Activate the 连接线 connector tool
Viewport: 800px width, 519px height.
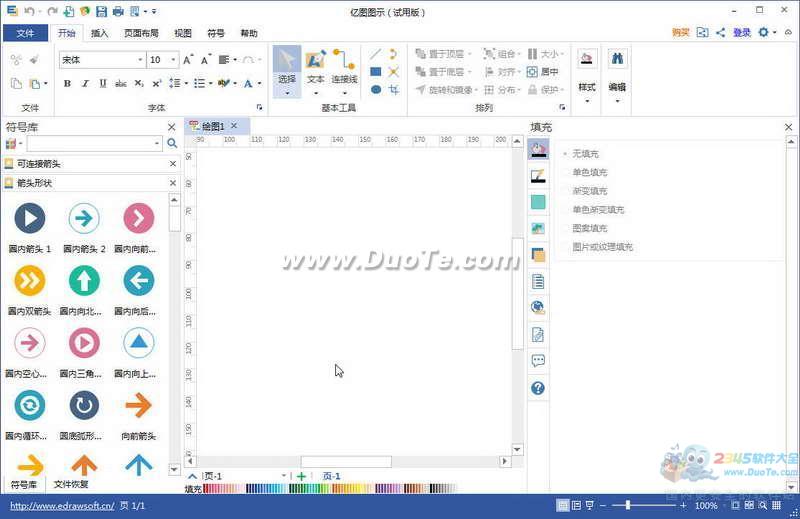click(344, 67)
